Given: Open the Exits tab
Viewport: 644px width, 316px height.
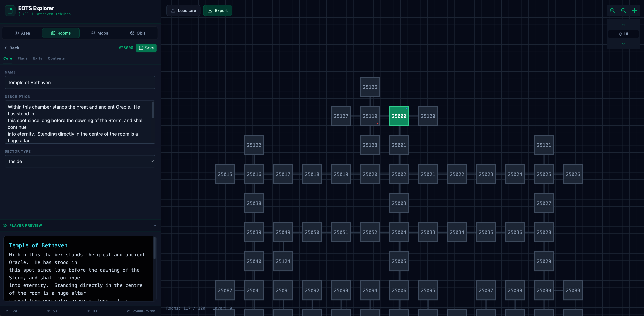Looking at the screenshot, I should point(38,58).
